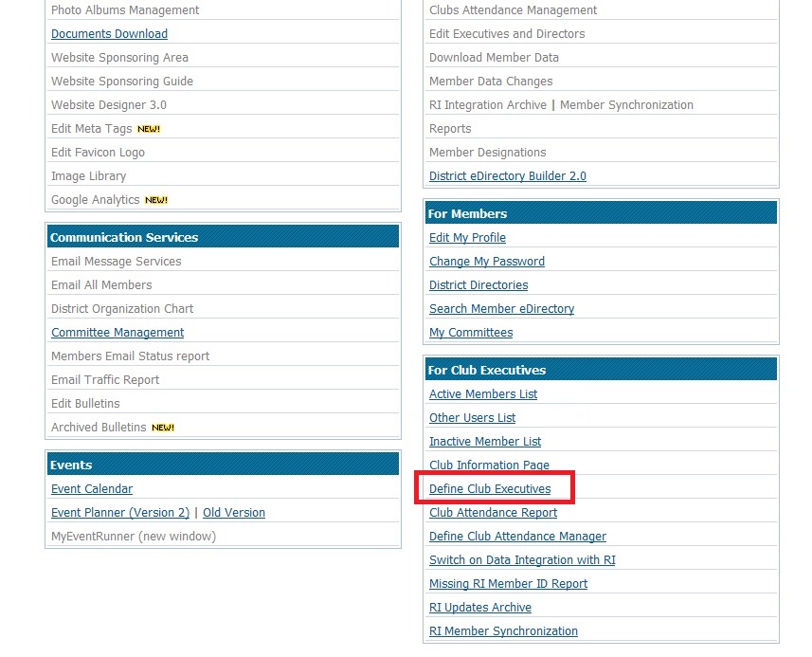Click Change My Password

pyautogui.click(x=487, y=262)
